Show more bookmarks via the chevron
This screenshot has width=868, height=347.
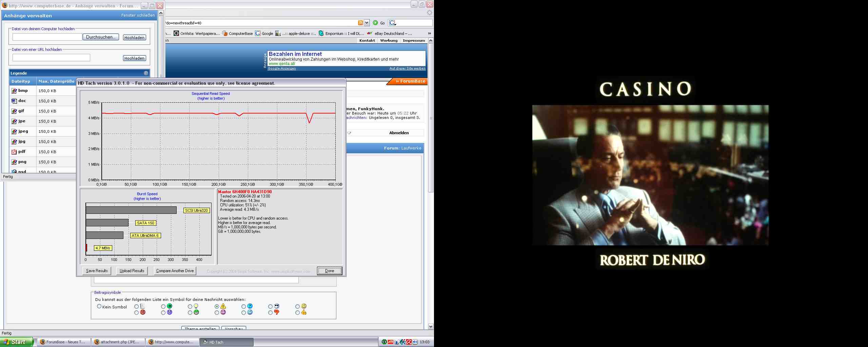point(429,33)
